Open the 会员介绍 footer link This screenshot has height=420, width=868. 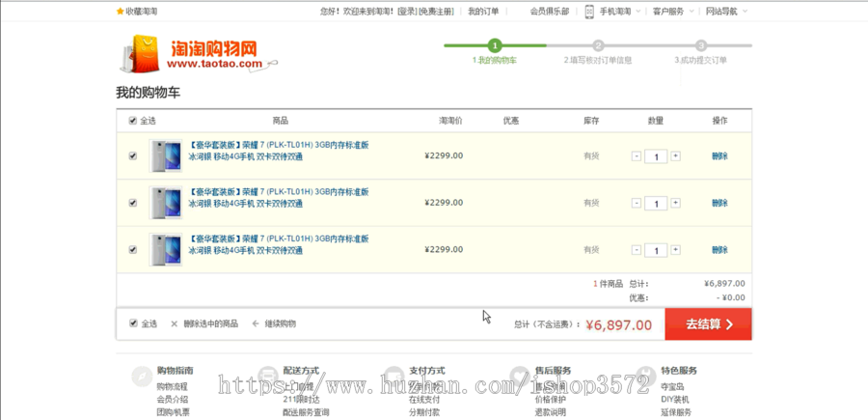click(173, 400)
